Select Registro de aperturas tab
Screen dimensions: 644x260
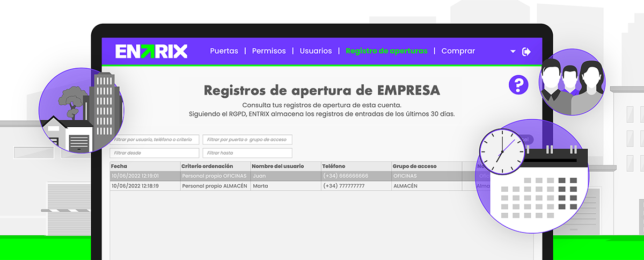pos(386,51)
